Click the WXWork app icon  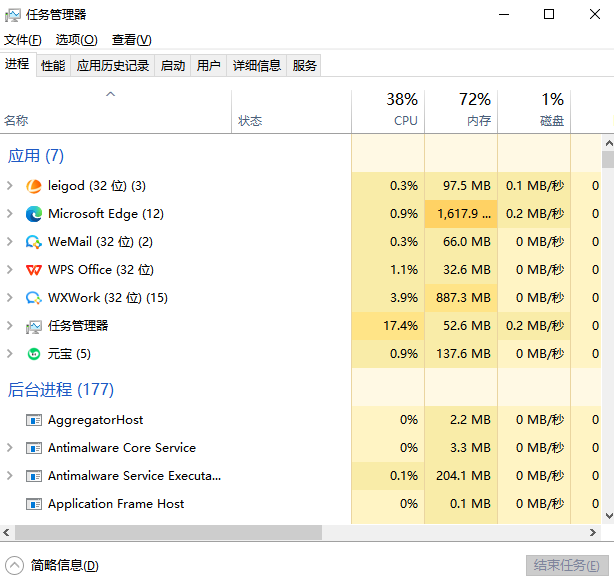[x=34, y=298]
